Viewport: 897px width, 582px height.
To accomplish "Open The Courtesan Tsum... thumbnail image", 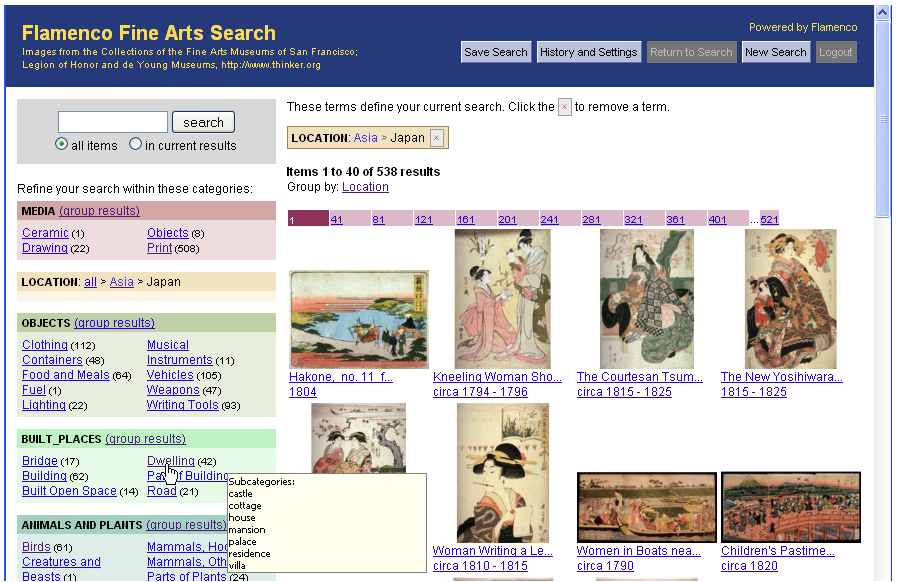I will click(646, 299).
